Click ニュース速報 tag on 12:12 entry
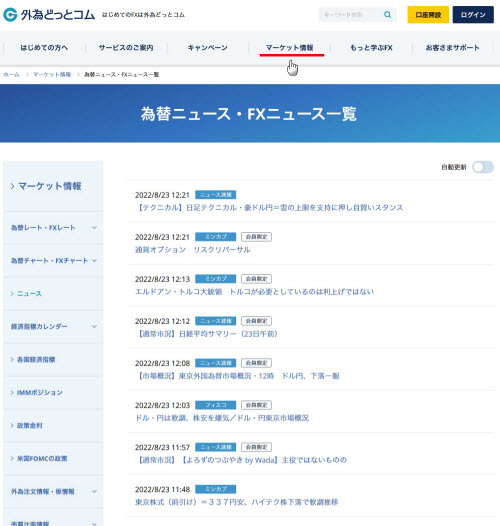 (x=215, y=321)
